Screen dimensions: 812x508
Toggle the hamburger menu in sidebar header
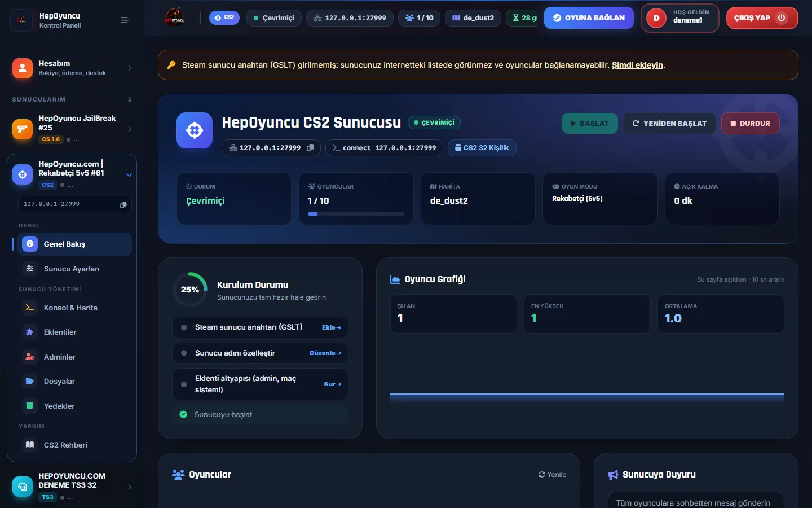coord(125,20)
